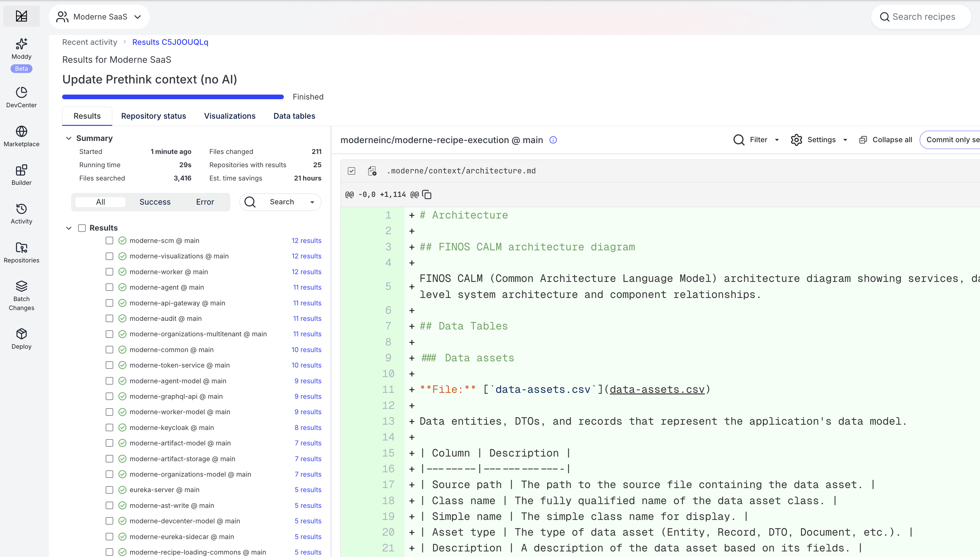980x557 pixels.
Task: Copy the diff hunk header
Action: click(x=427, y=195)
